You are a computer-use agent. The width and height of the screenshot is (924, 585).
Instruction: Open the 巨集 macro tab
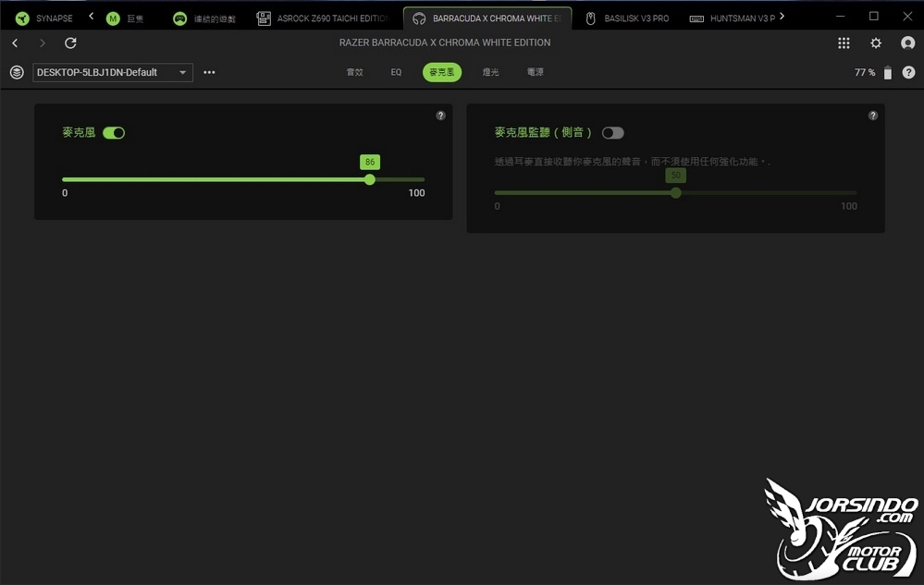(x=125, y=18)
